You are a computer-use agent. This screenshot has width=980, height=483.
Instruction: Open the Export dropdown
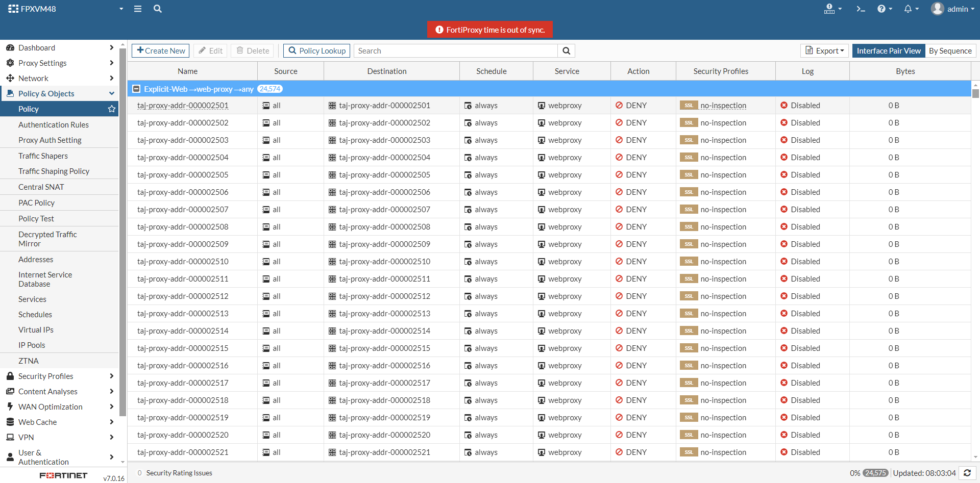tap(824, 50)
